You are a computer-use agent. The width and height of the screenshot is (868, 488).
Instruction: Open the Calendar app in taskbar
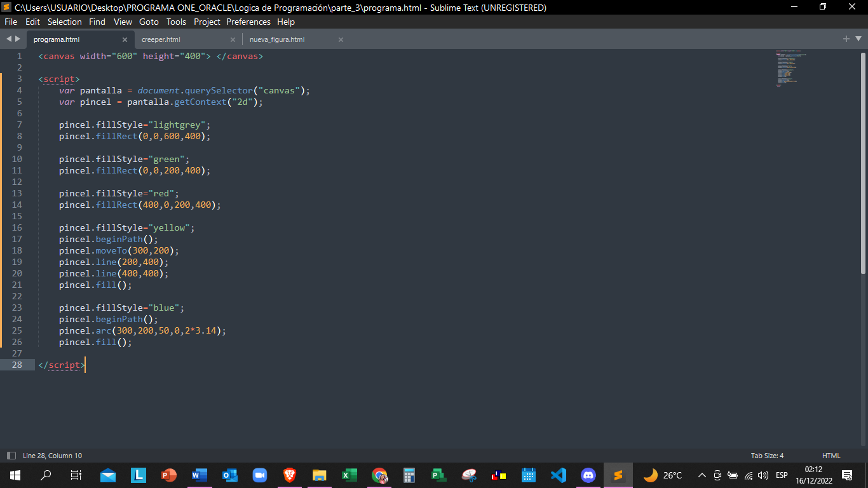tap(529, 475)
